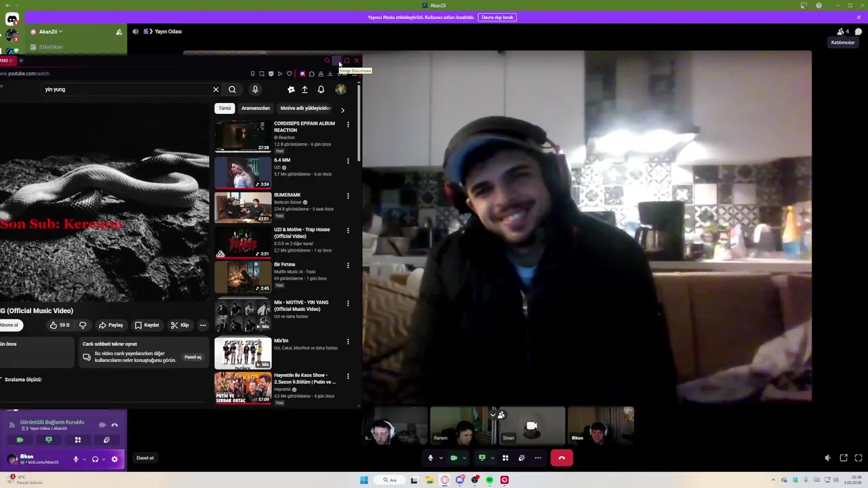Expand camera options arrow in call bar
Screen dimensions: 868x488
coord(465,458)
